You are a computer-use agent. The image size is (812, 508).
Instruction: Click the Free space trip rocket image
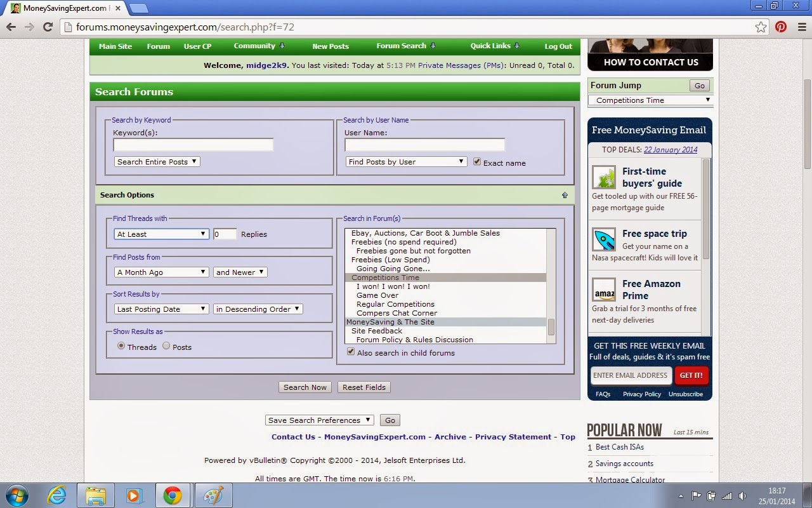(604, 239)
